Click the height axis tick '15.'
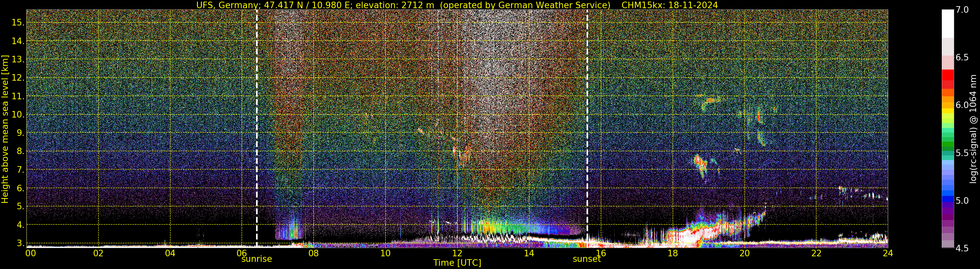 18,23
